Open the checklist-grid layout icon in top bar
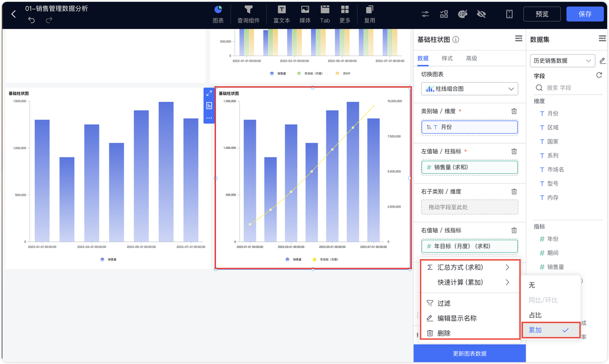609x364 pixels. pos(444,14)
